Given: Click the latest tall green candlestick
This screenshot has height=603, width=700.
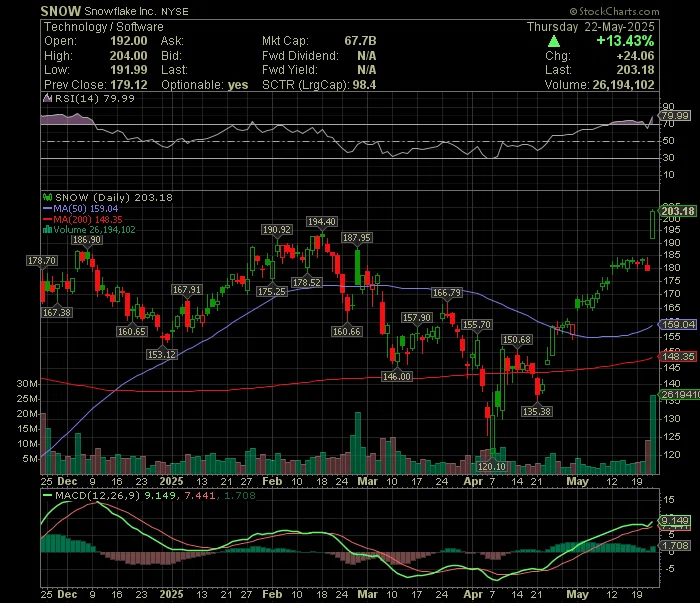Looking at the screenshot, I should 653,225.
